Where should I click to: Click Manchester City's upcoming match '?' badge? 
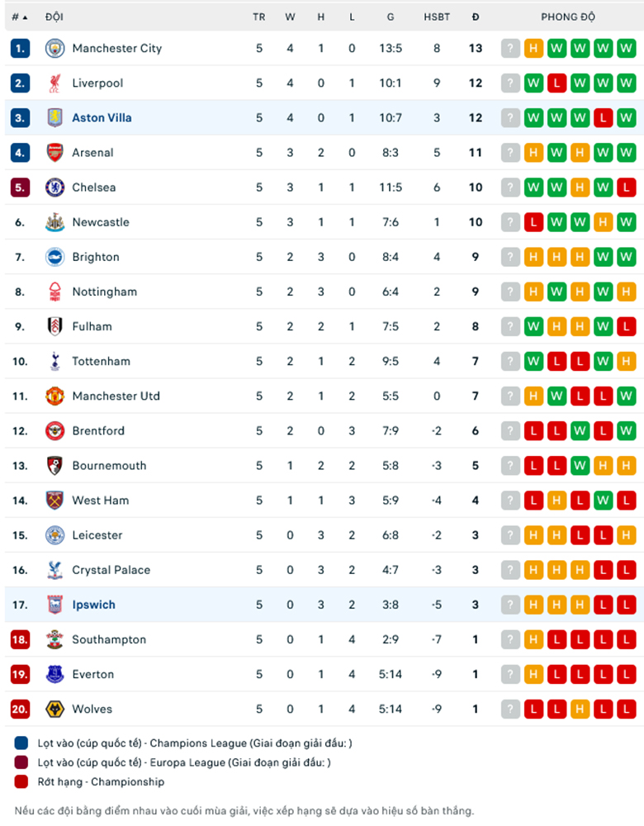coord(511,49)
